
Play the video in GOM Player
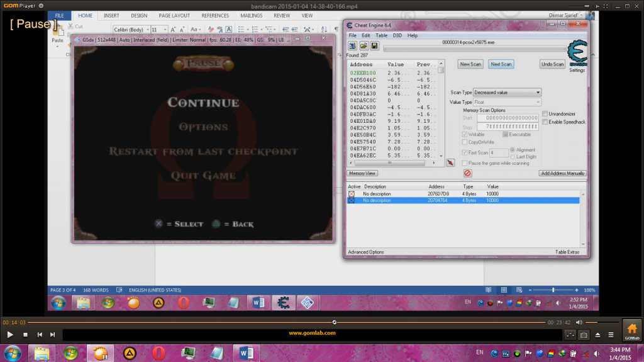10,335
